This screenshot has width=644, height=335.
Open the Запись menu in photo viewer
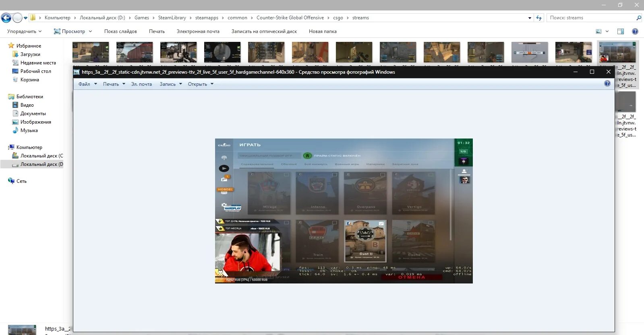(171, 84)
